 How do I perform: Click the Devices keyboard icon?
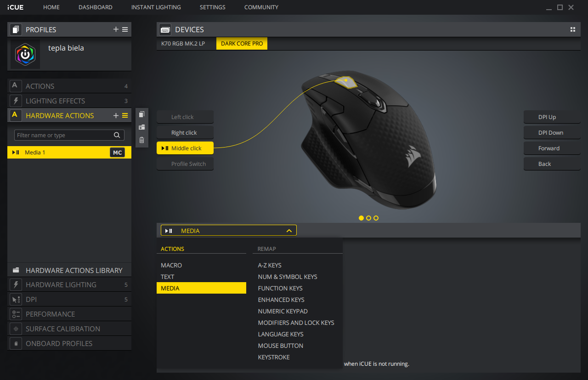(165, 29)
